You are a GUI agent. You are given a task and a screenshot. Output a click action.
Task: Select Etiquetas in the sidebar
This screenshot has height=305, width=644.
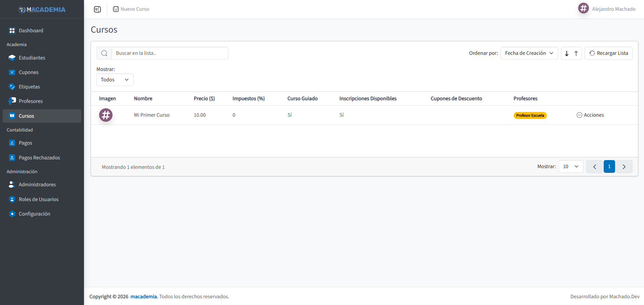click(x=29, y=86)
